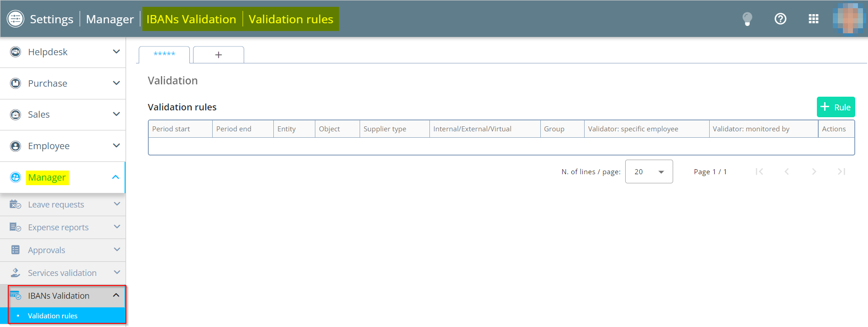Collapse the Manager section chevron

[116, 177]
